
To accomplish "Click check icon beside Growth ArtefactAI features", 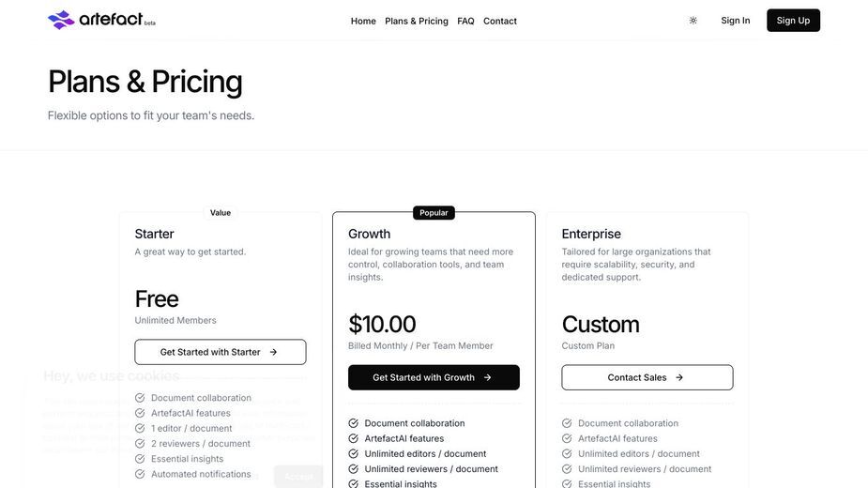I will pyautogui.click(x=353, y=438).
